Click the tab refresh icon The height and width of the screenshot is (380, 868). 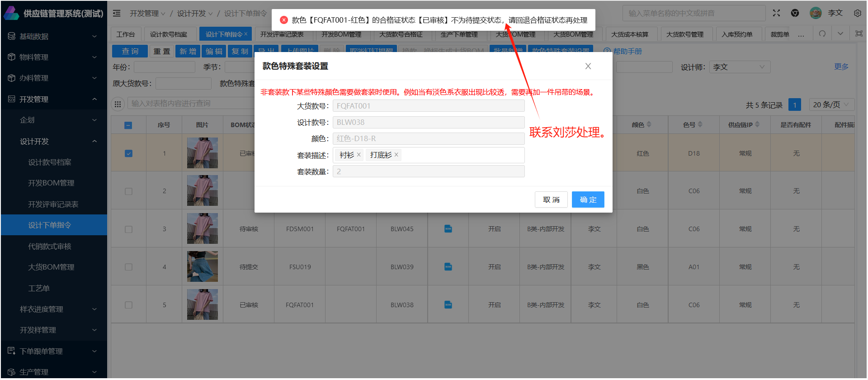click(x=822, y=34)
